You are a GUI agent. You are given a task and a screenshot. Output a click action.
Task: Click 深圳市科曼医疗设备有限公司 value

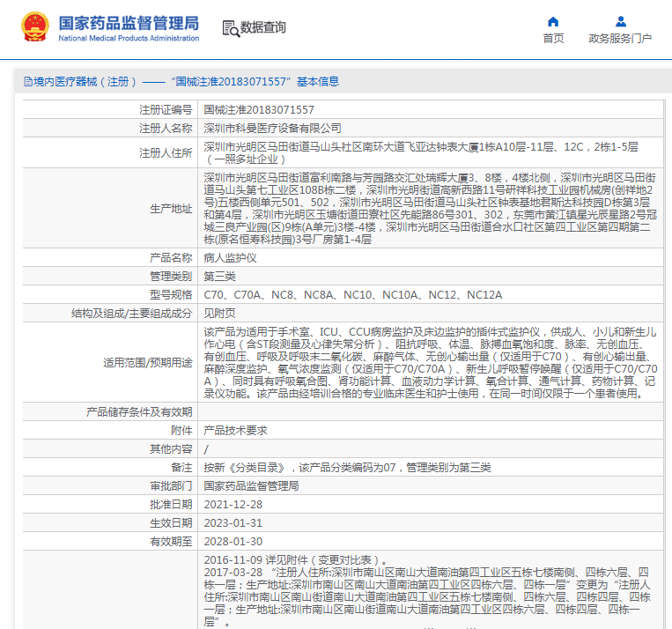pos(272,129)
